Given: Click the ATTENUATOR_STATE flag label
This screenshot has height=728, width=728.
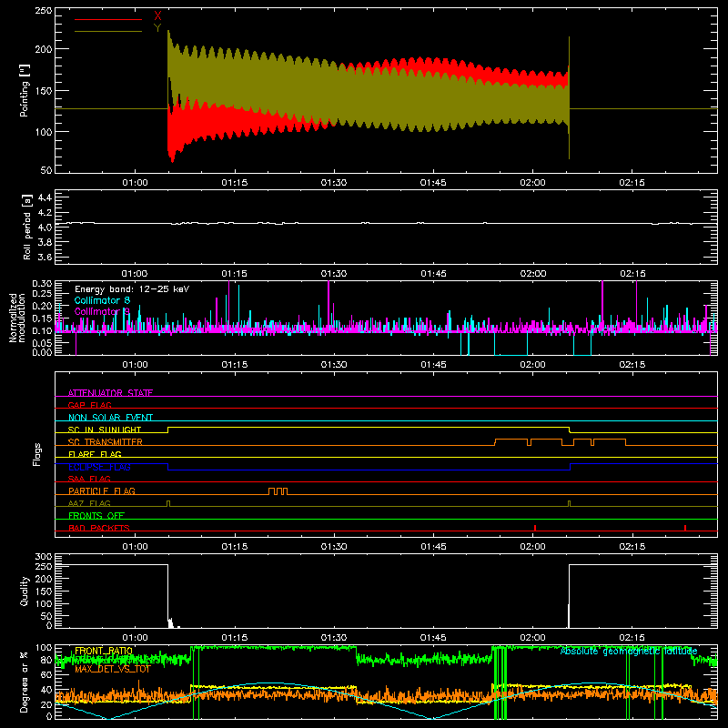Looking at the screenshot, I should click(110, 393).
